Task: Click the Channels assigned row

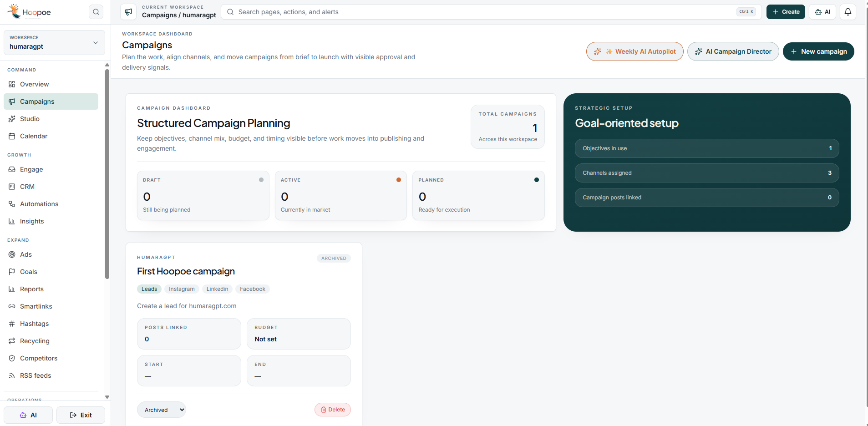Action: pyautogui.click(x=707, y=173)
